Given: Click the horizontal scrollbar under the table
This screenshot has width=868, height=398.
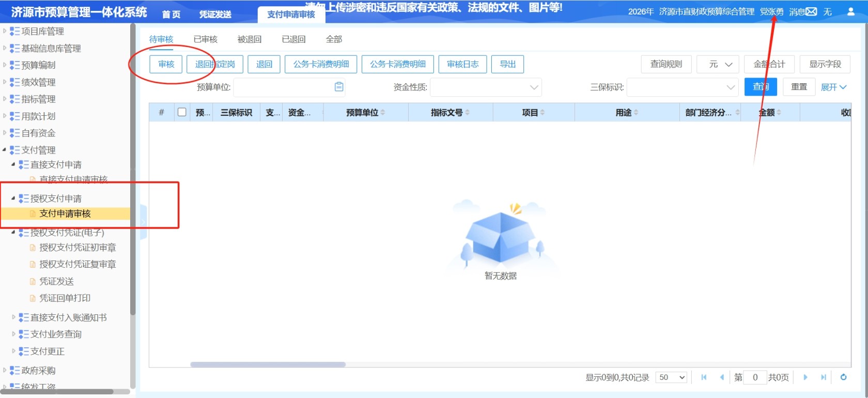Looking at the screenshot, I should point(268,364).
